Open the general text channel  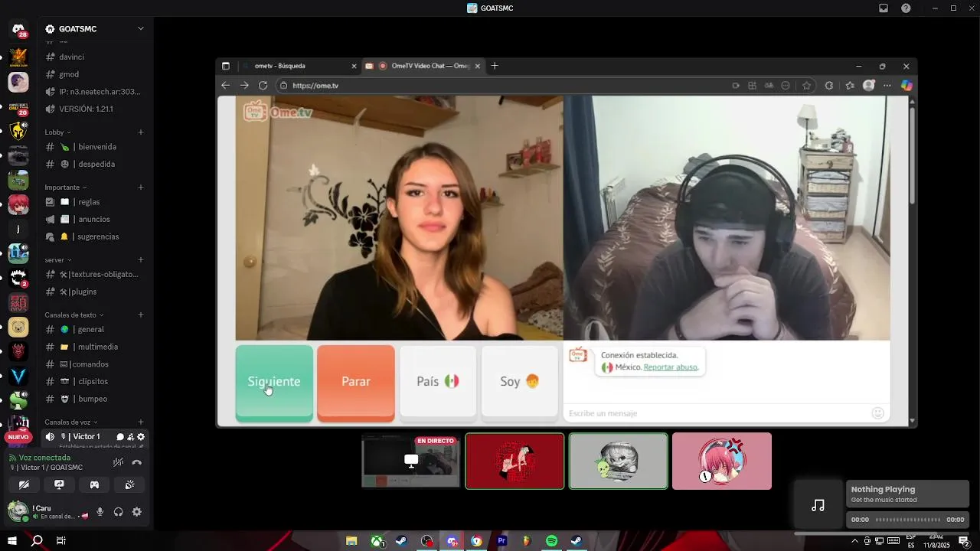94,330
